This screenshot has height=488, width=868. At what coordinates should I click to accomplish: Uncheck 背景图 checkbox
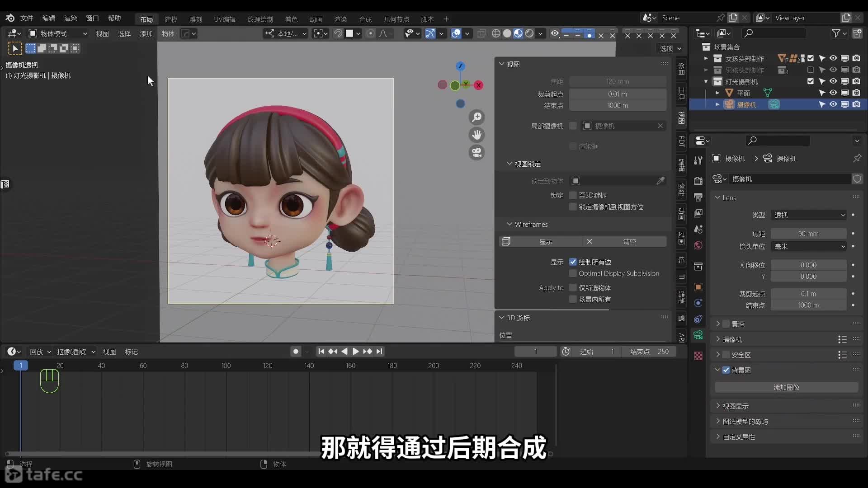(726, 370)
